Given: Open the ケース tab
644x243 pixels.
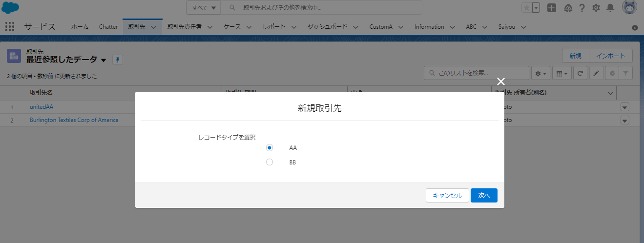Looking at the screenshot, I should [x=232, y=27].
